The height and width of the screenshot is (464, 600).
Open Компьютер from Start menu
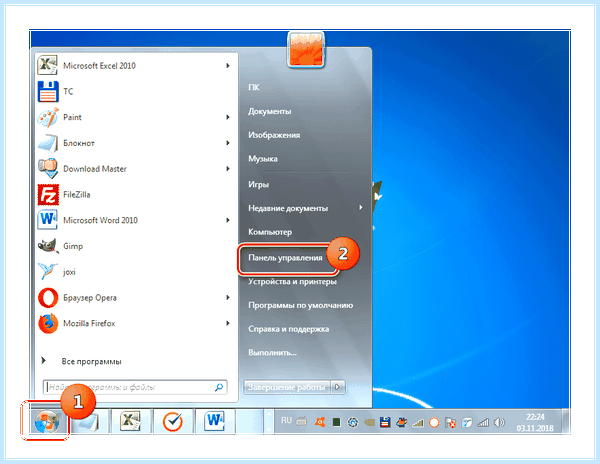270,232
